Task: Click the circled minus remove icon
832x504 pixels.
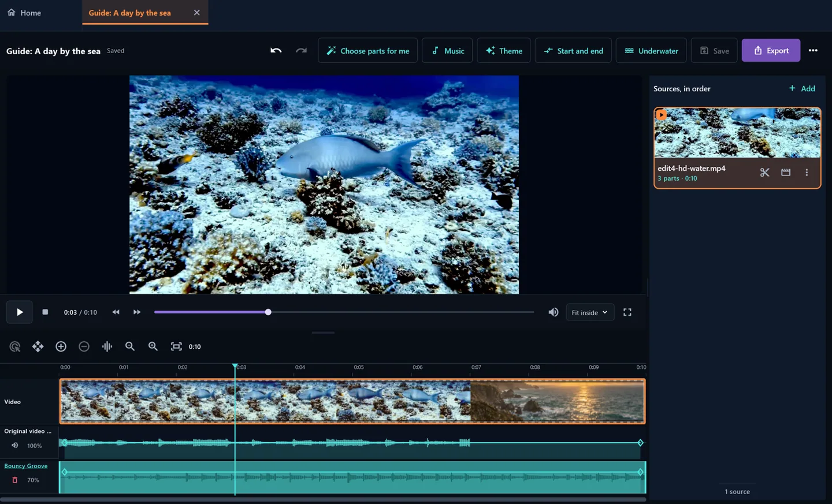Action: (84, 346)
